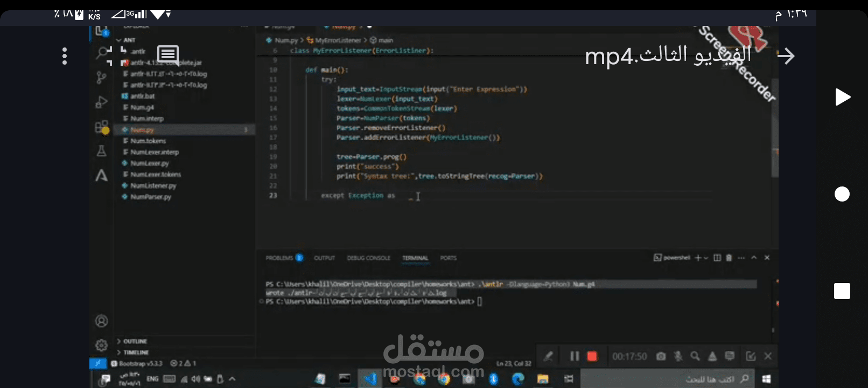Open the ANTLR 'A' activity bar view

coord(101,175)
